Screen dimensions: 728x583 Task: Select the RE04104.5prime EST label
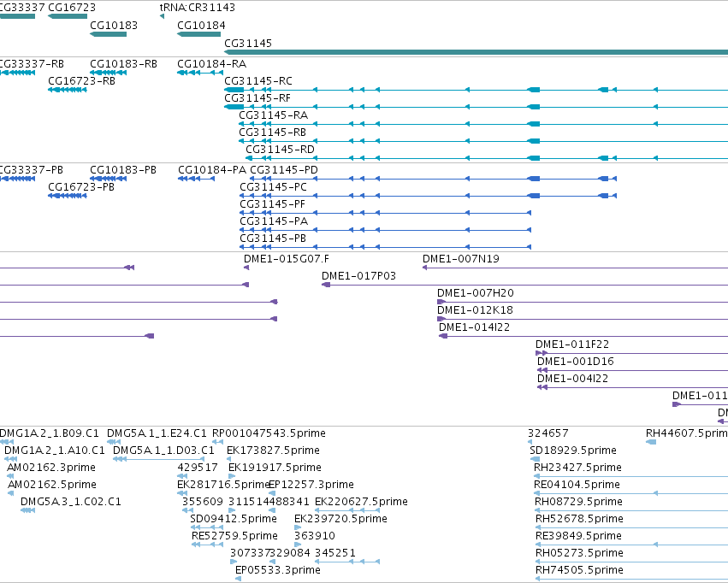[577, 485]
